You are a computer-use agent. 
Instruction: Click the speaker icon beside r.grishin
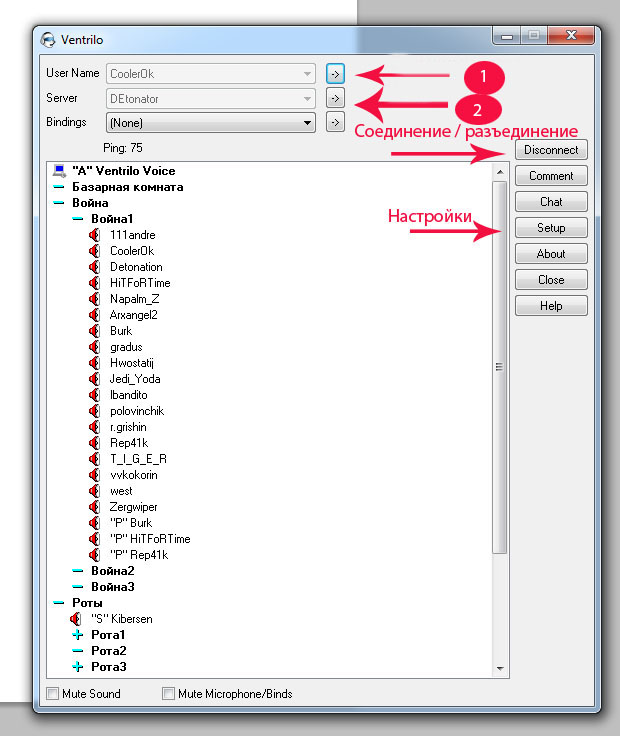click(x=94, y=427)
